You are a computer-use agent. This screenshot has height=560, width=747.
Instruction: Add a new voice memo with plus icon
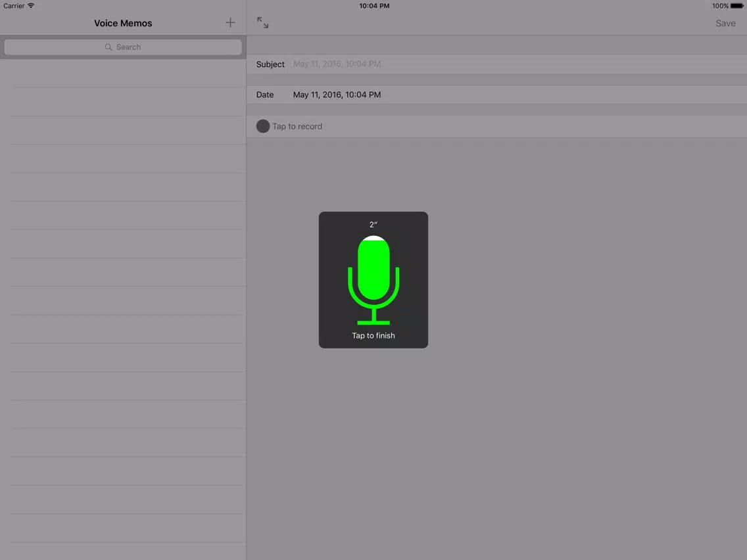tap(230, 22)
